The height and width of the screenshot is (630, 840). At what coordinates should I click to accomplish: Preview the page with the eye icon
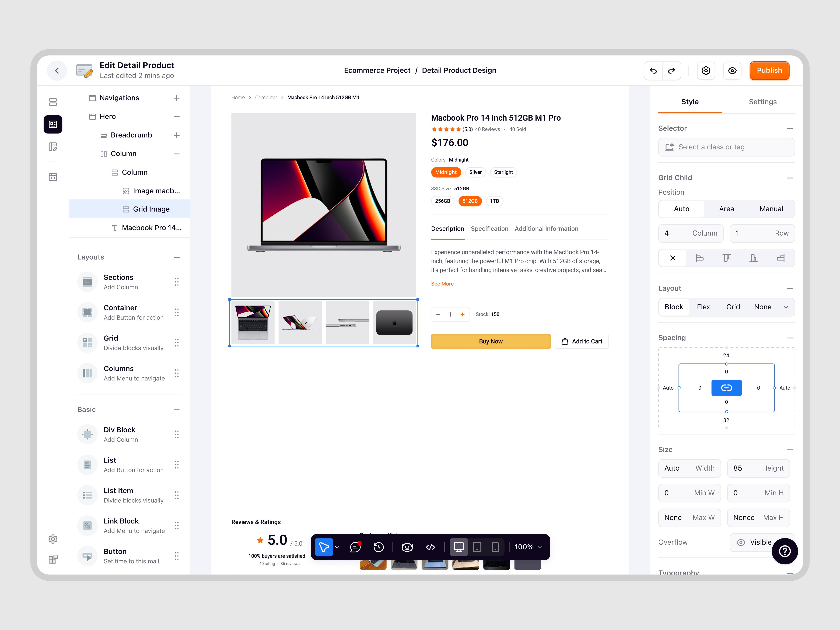(733, 71)
